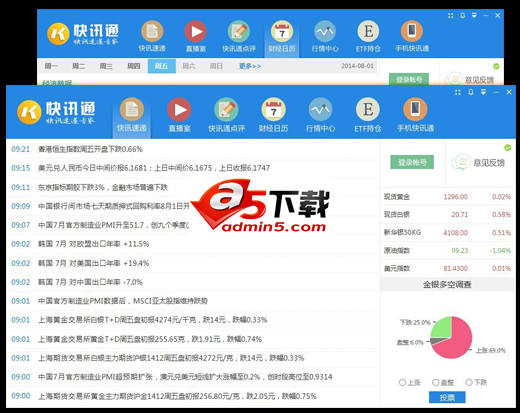
Task: Select the 周四 tab in back window
Action: [134, 66]
